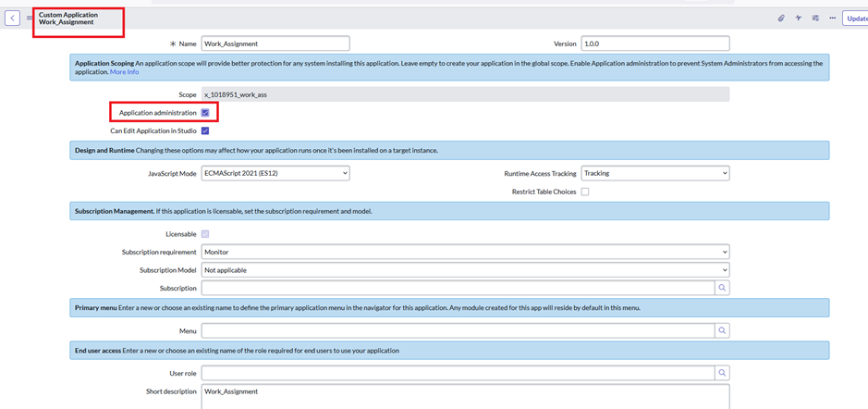Click the Update button
This screenshot has width=868, height=409.
856,19
